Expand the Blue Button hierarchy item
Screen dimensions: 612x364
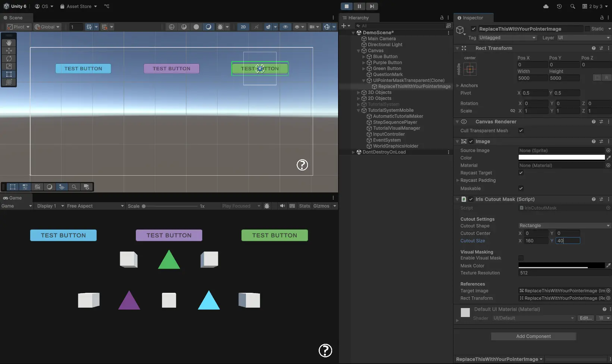tap(364, 57)
